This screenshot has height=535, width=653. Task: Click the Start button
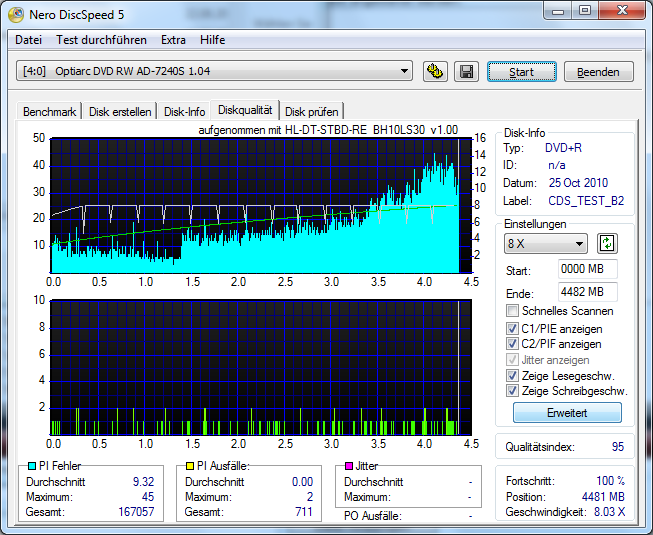pyautogui.click(x=521, y=72)
